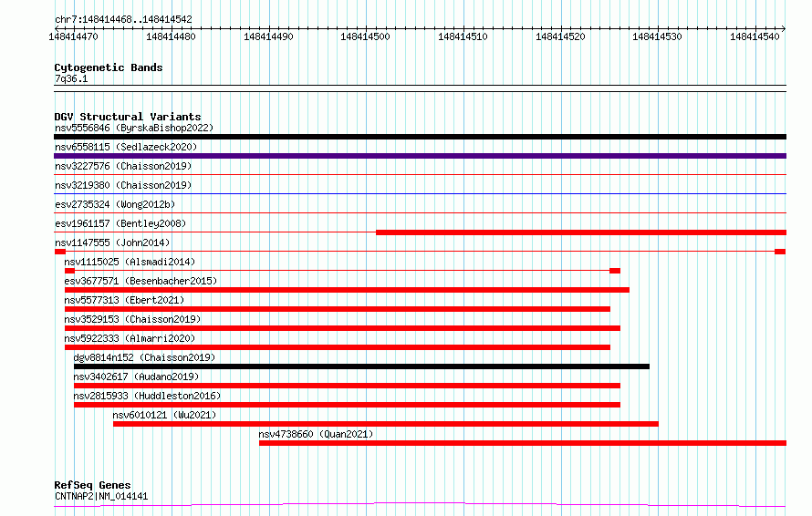Screen dimensions: 812x516
Task: Click ruler position 148414480
Action: [x=171, y=36]
